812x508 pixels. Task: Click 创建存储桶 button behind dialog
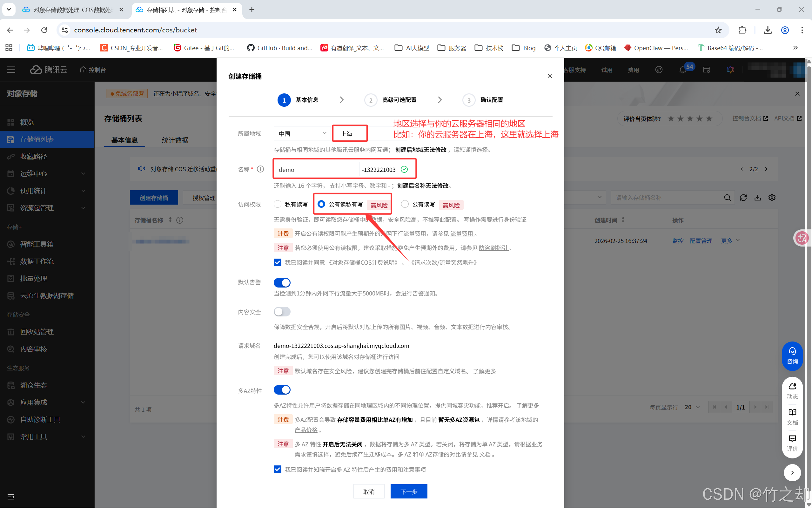tap(154, 198)
